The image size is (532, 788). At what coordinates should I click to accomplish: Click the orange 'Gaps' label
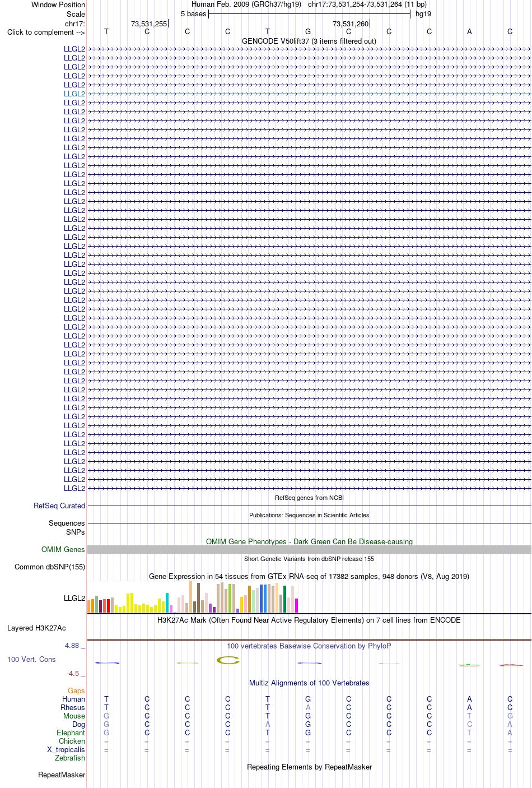(76, 690)
